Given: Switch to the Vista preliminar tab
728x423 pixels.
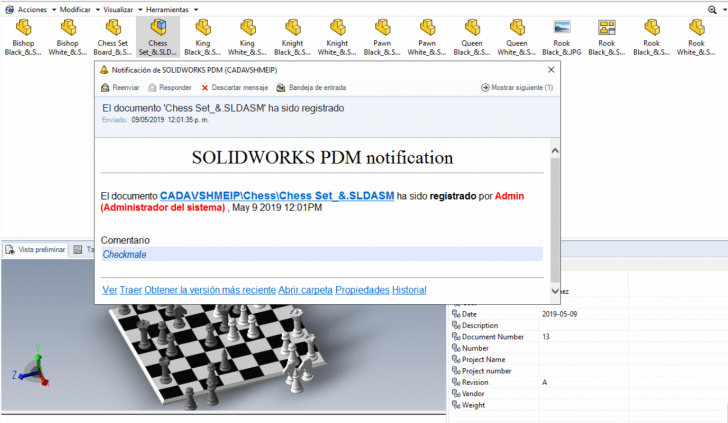Looking at the screenshot, I should (x=36, y=250).
